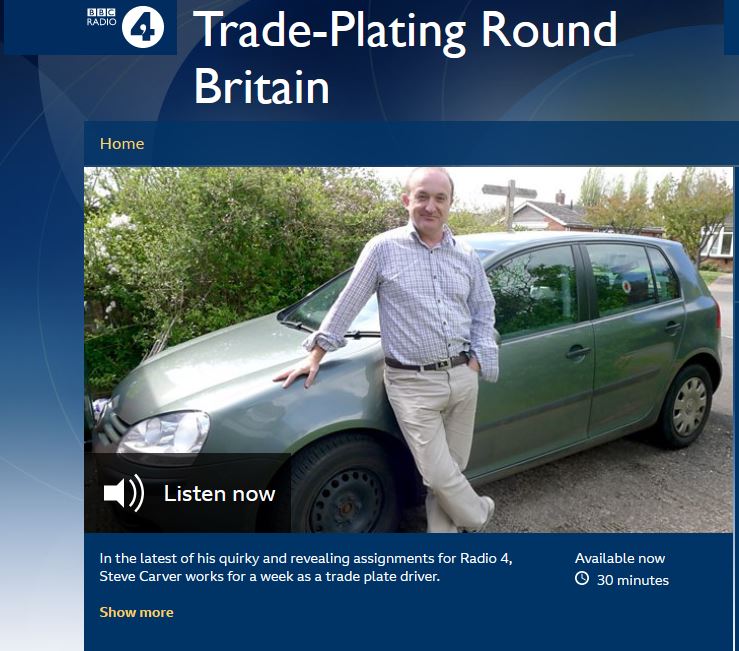Screen dimensions: 739x651
Task: Click the BBC Radio 4 logo banner
Action: [x=90, y=27]
